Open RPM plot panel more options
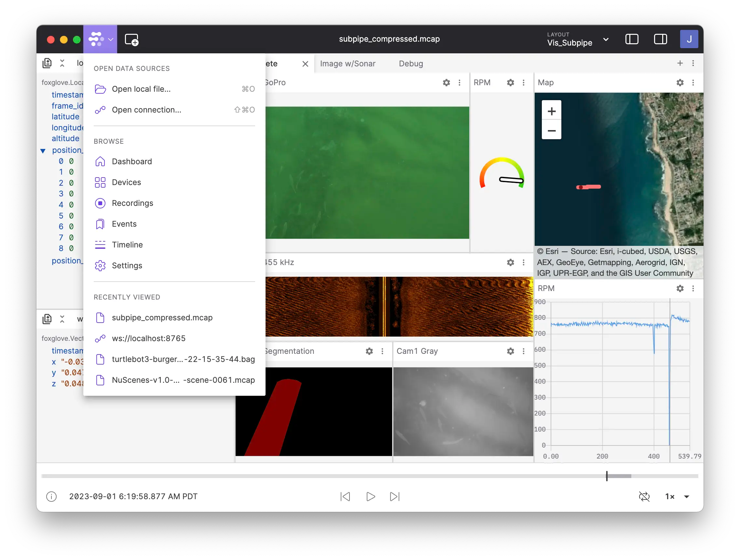740x560 pixels. (x=693, y=288)
